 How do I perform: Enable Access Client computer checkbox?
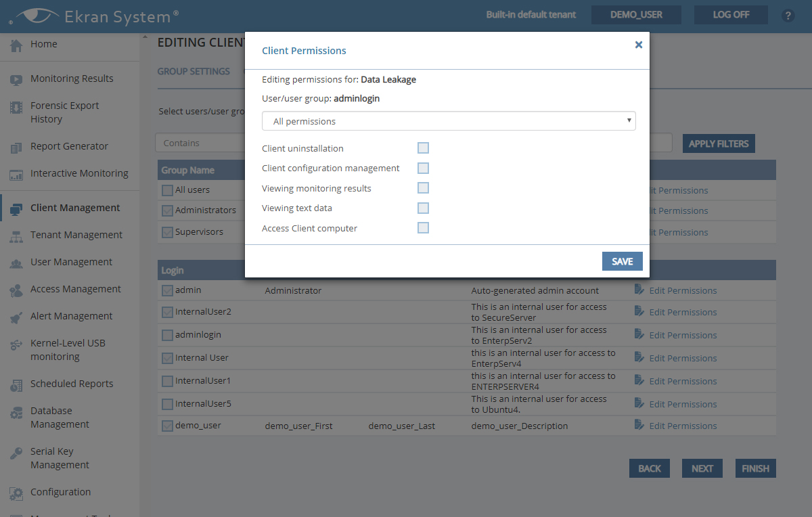pyautogui.click(x=423, y=228)
